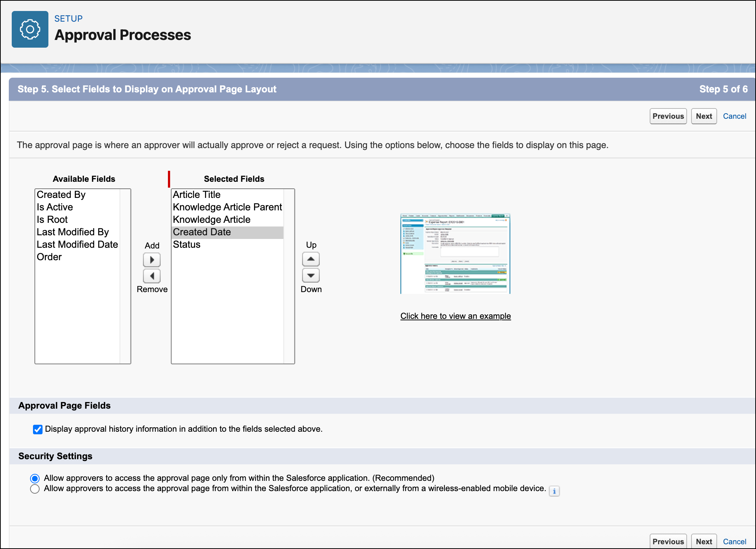The width and height of the screenshot is (756, 549).
Task: Click the top Previous button
Action: click(x=668, y=116)
